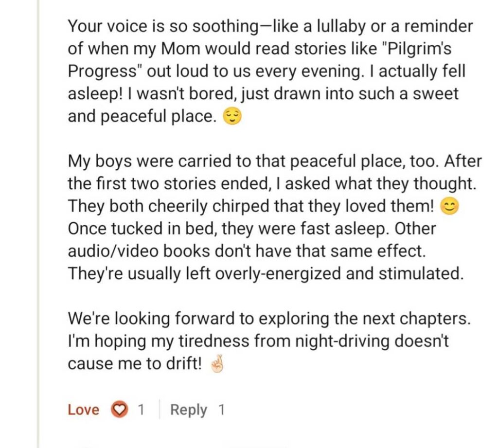Viewport: 498px width, 448px height.
Task: Click the smiling blush emoji
Action: click(449, 206)
